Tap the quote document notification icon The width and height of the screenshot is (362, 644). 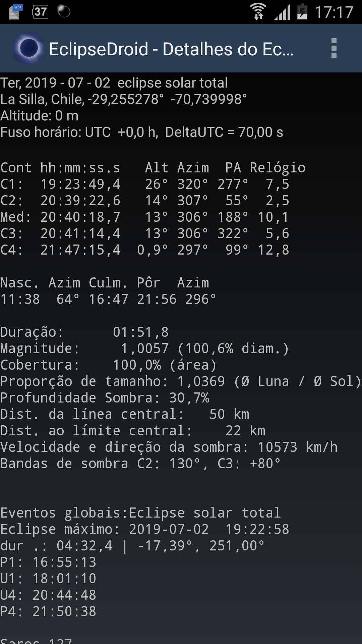point(15,12)
